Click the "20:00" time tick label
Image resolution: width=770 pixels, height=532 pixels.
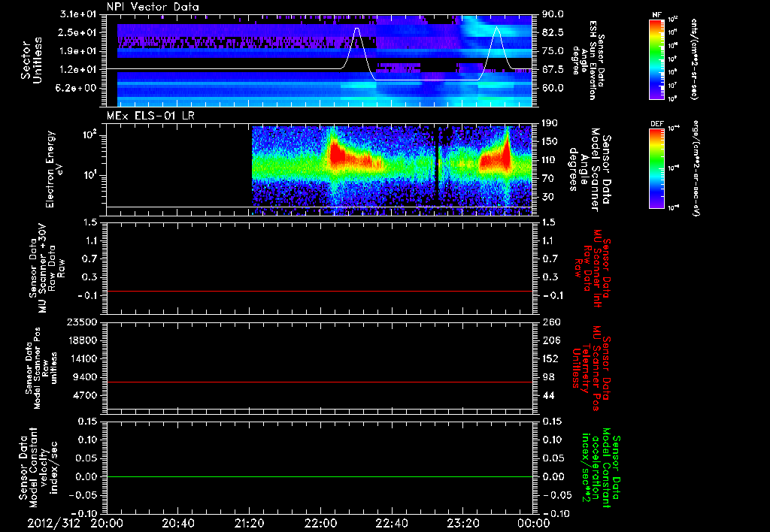107,524
